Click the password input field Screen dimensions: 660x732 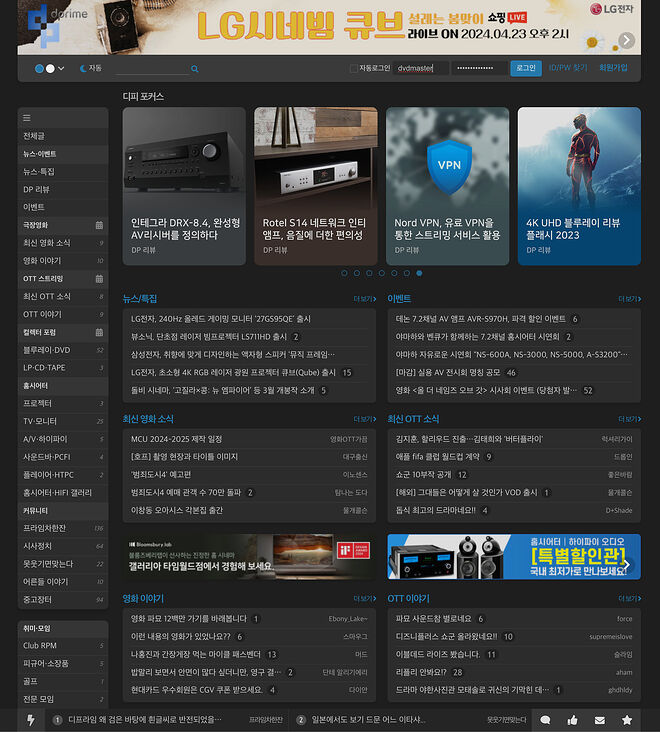click(480, 68)
